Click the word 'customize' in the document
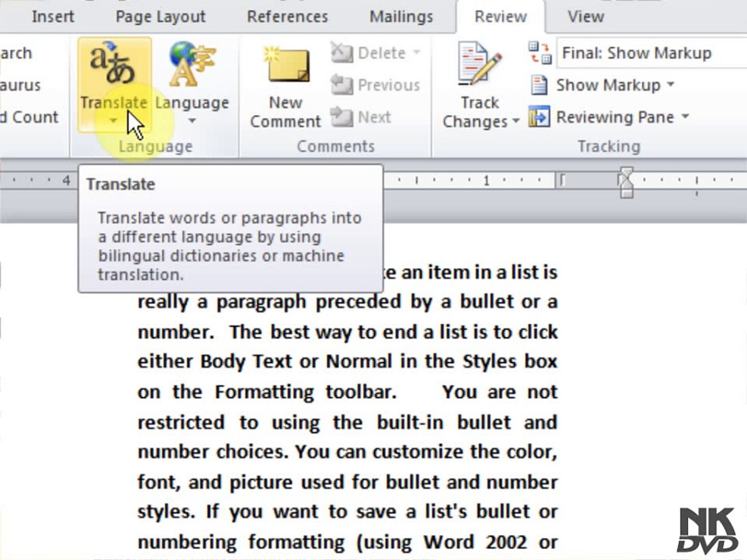This screenshot has height=560, width=747. click(x=418, y=452)
